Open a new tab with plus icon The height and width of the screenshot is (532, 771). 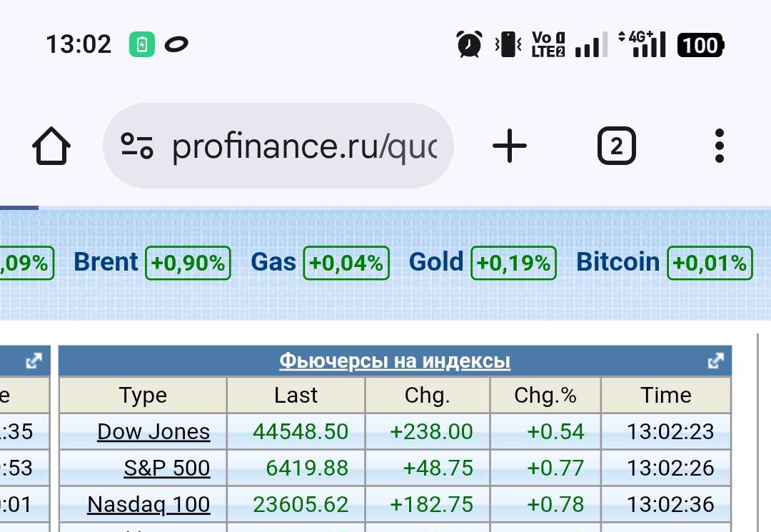pyautogui.click(x=510, y=146)
